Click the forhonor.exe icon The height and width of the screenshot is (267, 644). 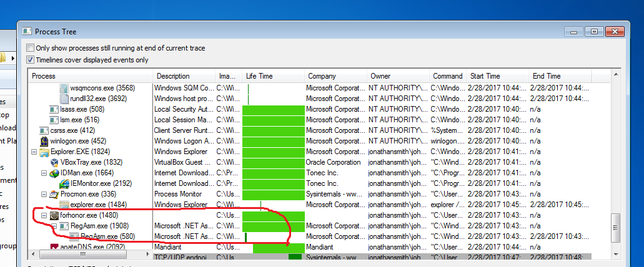click(x=54, y=215)
